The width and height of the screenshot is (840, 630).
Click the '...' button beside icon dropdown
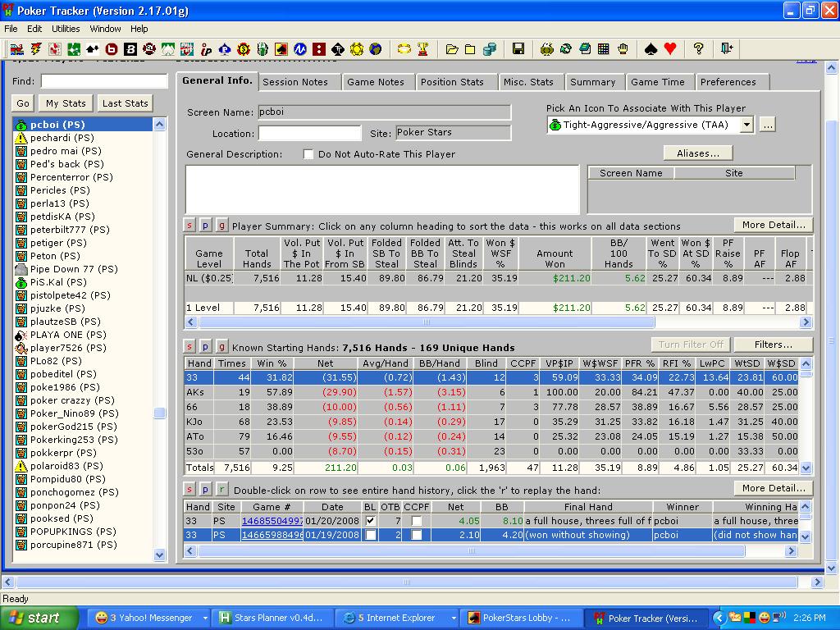pos(768,125)
